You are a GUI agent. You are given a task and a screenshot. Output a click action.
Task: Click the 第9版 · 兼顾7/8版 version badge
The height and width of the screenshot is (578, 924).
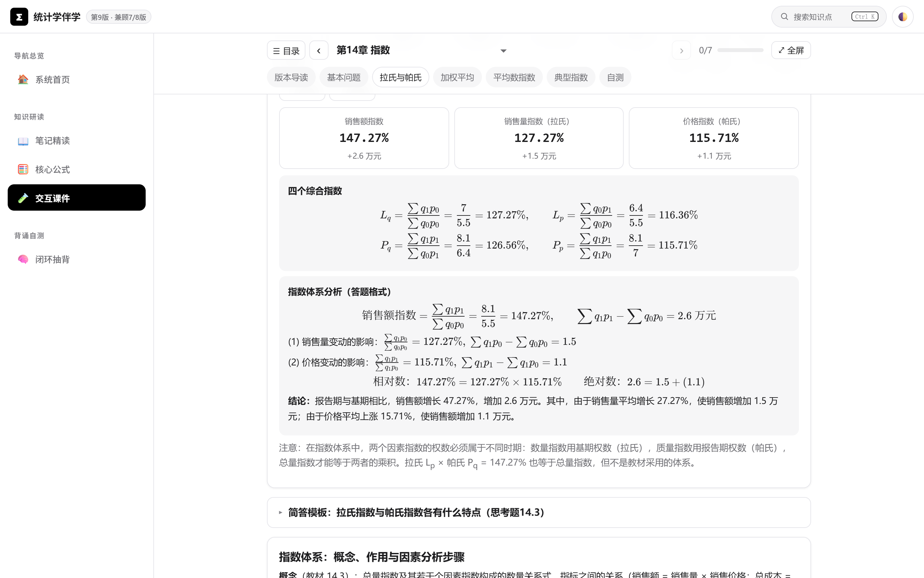coord(119,17)
